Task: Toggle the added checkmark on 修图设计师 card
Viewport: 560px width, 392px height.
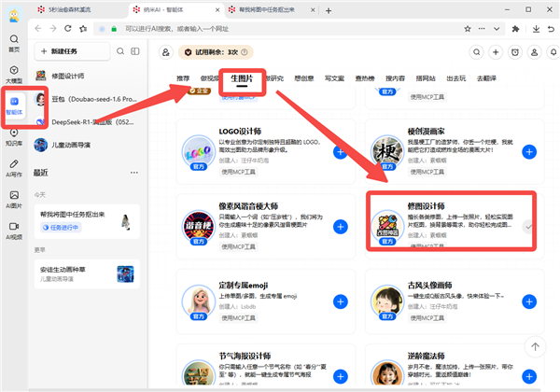Action: click(528, 227)
